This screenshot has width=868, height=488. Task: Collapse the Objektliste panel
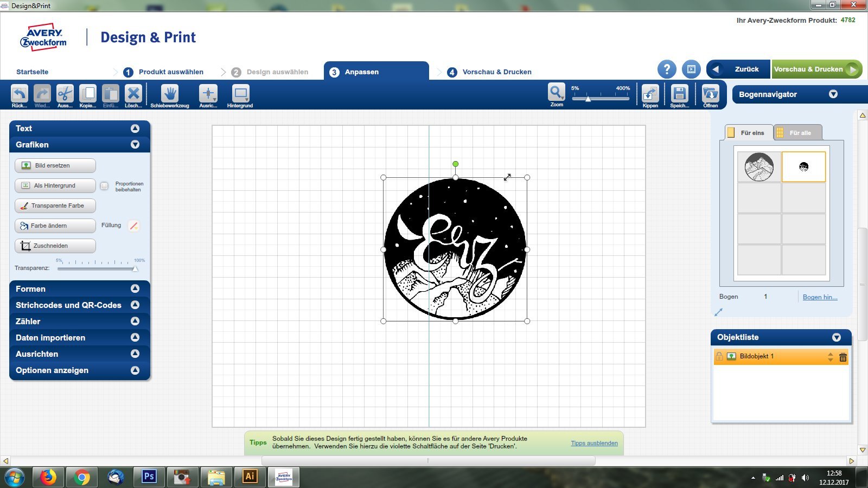837,337
